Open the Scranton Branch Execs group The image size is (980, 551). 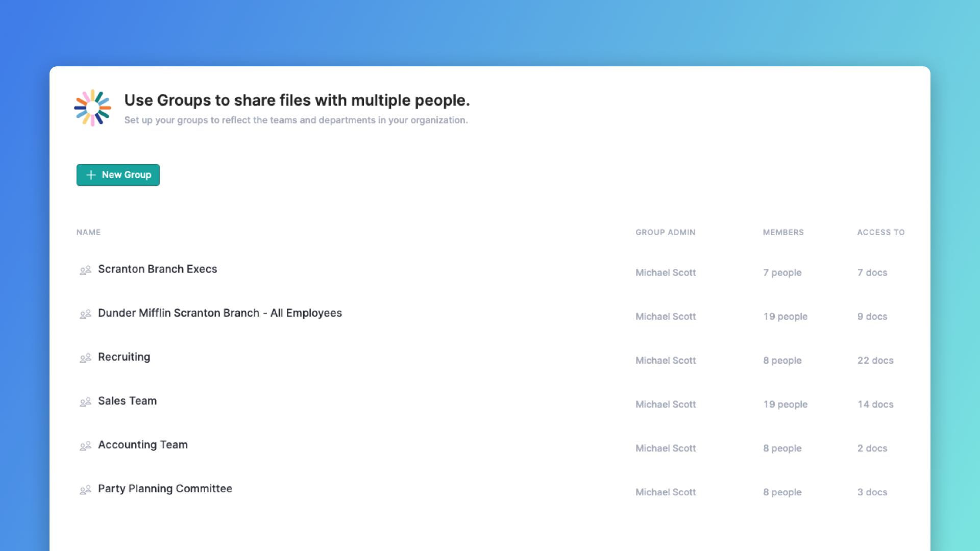pyautogui.click(x=157, y=269)
